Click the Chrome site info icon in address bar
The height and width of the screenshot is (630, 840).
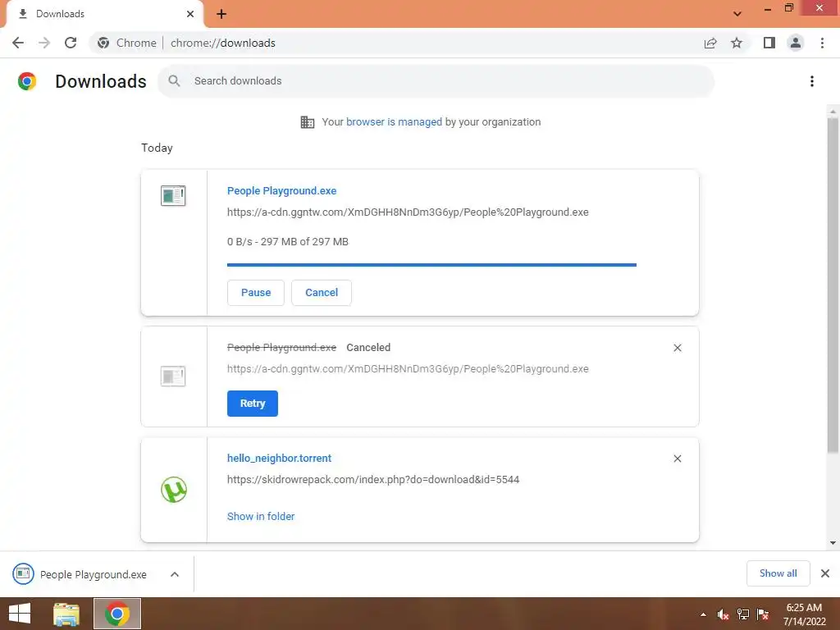click(x=103, y=43)
